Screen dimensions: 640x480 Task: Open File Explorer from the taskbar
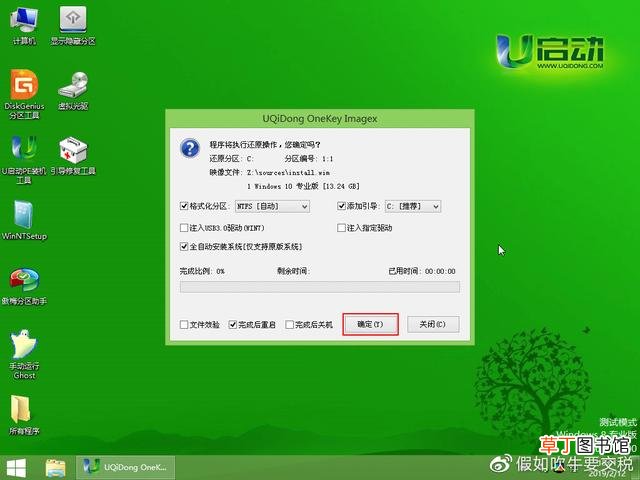(56, 468)
